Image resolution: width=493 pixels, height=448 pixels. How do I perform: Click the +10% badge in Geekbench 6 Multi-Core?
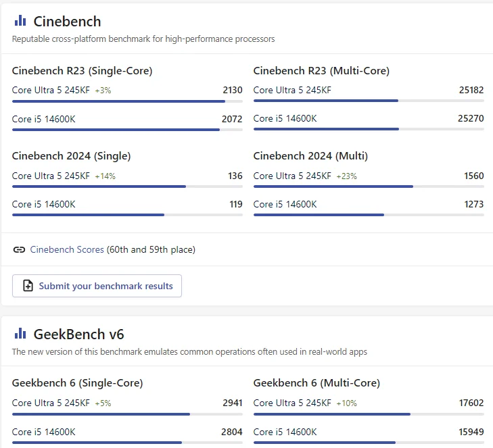coord(346,403)
